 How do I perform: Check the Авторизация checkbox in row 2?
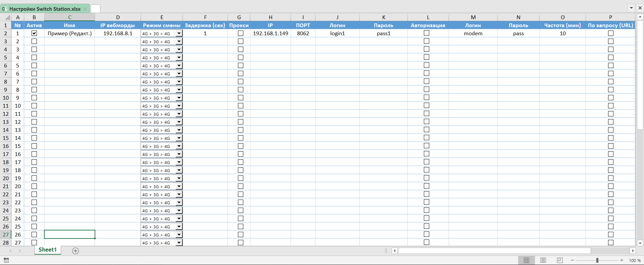point(427,33)
